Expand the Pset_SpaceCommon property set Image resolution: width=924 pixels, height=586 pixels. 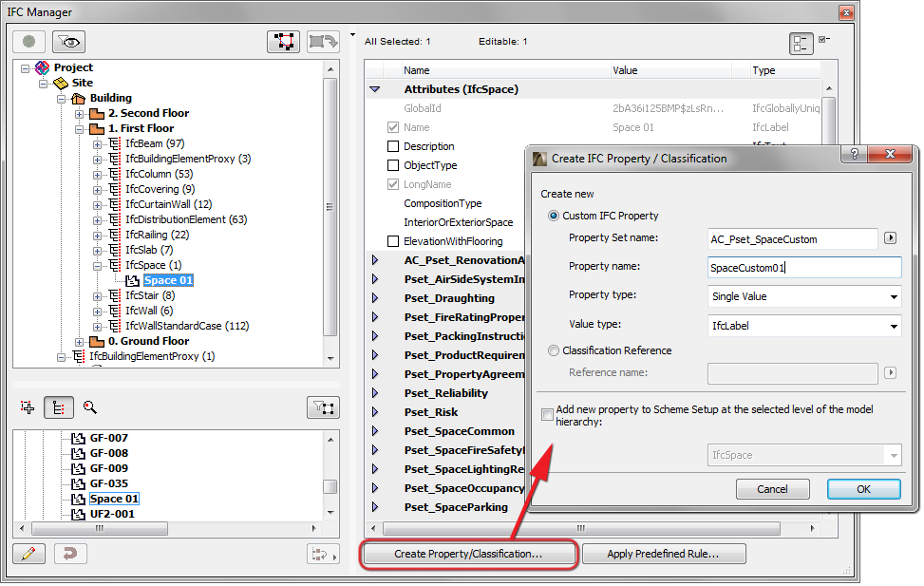coord(375,431)
